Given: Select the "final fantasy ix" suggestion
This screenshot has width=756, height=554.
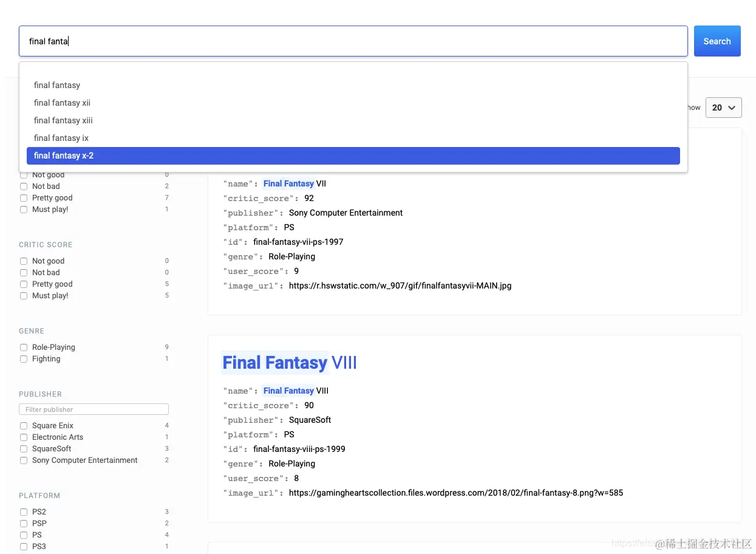Looking at the screenshot, I should pos(353,138).
